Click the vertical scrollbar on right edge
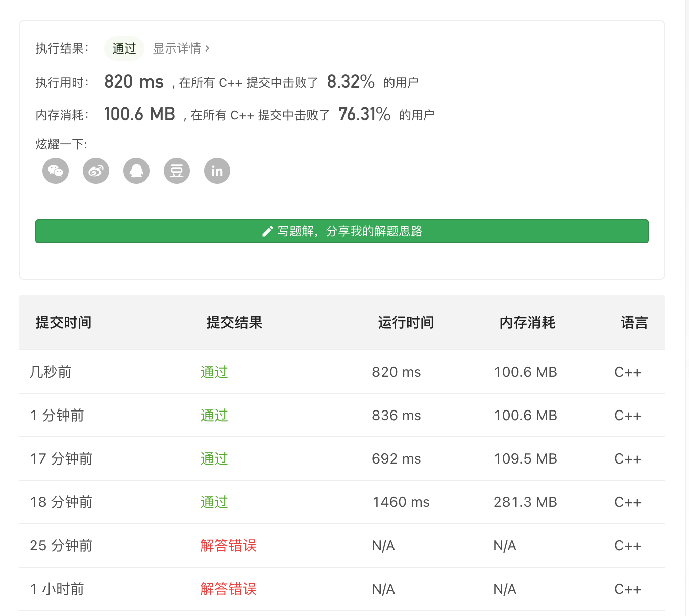The image size is (689, 616). coord(687,308)
